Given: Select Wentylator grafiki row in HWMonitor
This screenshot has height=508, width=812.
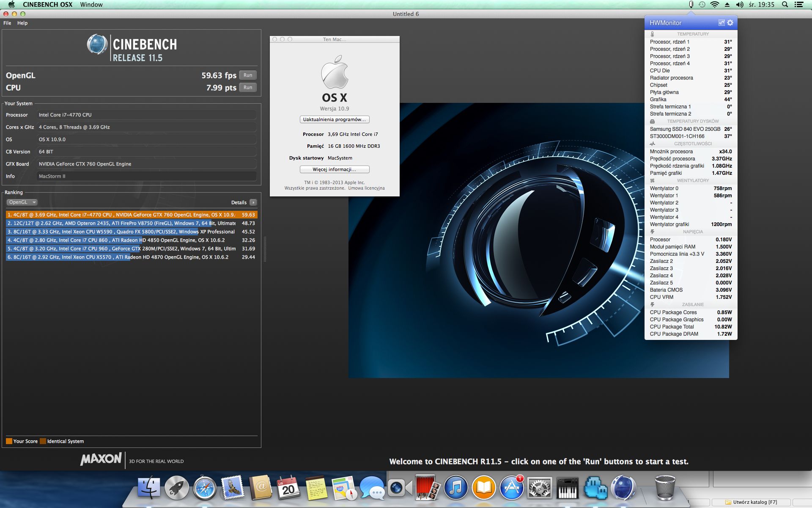Looking at the screenshot, I should [691, 224].
